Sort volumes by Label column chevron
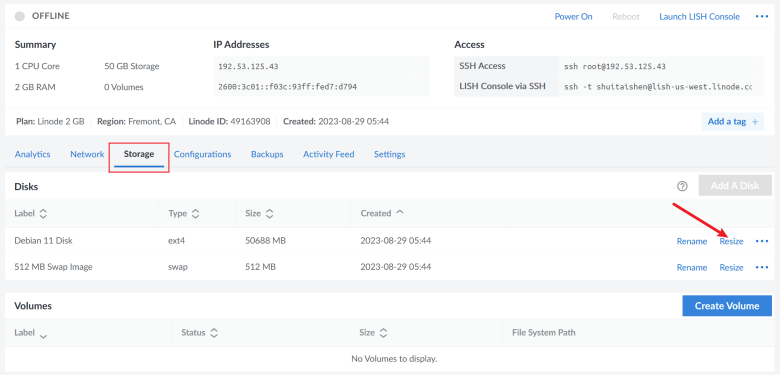 [x=43, y=335]
